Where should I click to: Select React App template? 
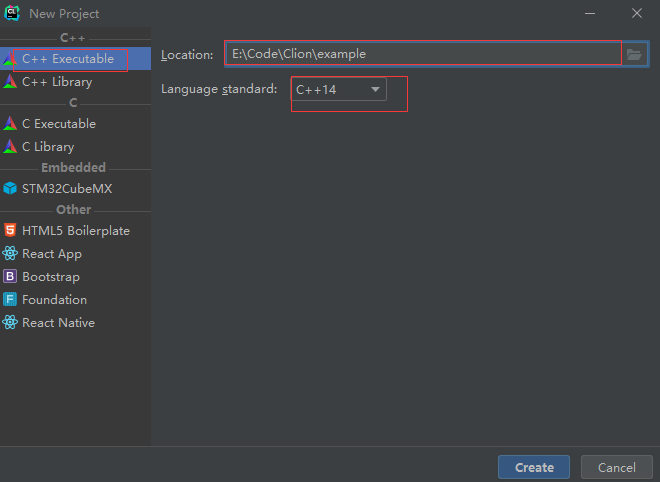[75, 254]
